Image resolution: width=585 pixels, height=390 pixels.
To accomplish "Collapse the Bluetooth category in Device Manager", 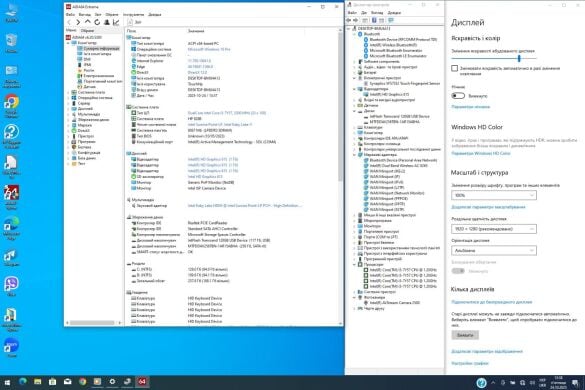I will (354, 34).
